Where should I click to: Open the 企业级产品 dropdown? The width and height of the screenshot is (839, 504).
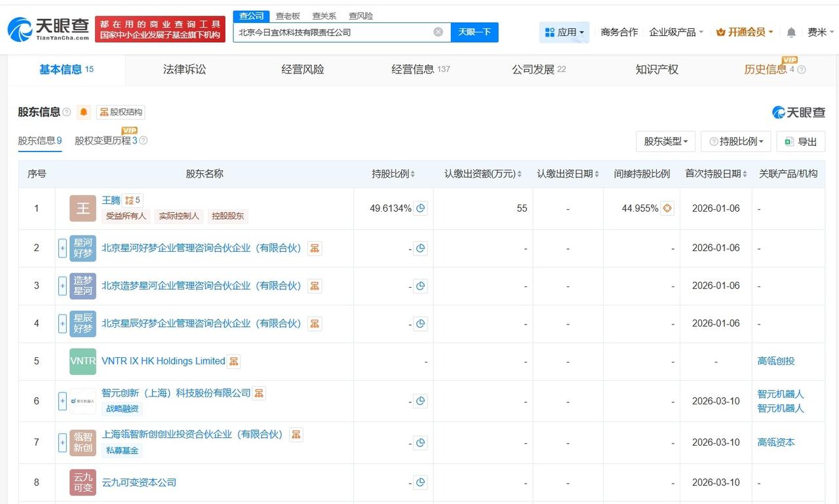[676, 32]
